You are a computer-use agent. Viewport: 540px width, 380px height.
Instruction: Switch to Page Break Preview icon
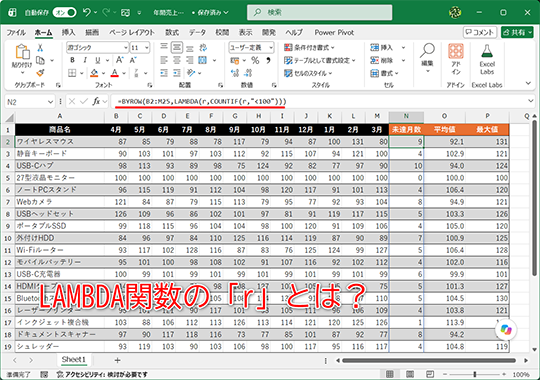pyautogui.click(x=430, y=374)
